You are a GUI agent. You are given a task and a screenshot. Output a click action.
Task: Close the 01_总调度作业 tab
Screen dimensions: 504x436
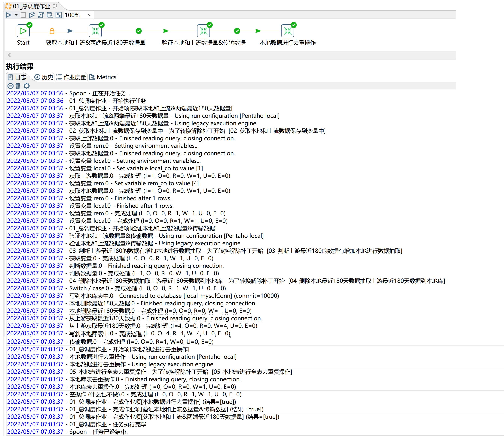pyautogui.click(x=56, y=6)
